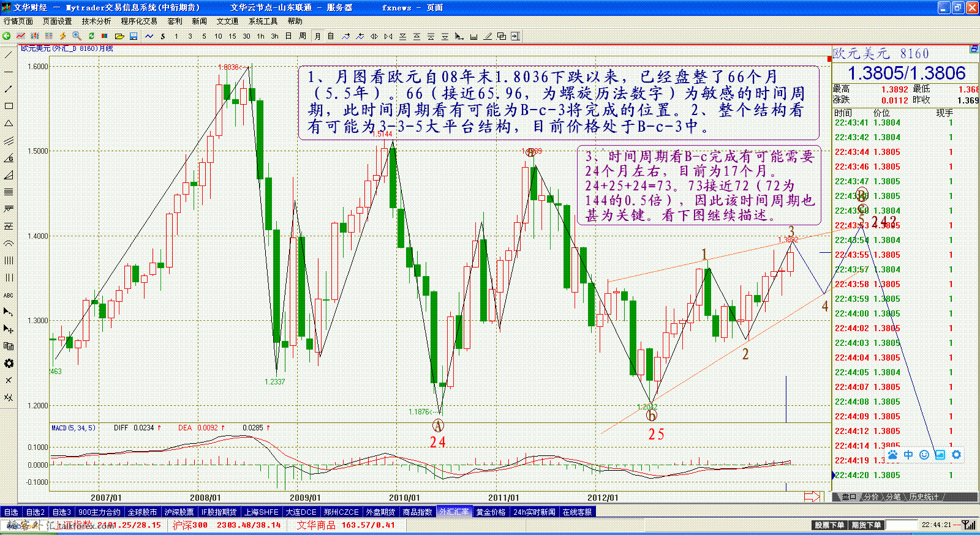The image size is (980, 535).
Task: Click the expand horizontally arrows icon
Action: (x=374, y=36)
